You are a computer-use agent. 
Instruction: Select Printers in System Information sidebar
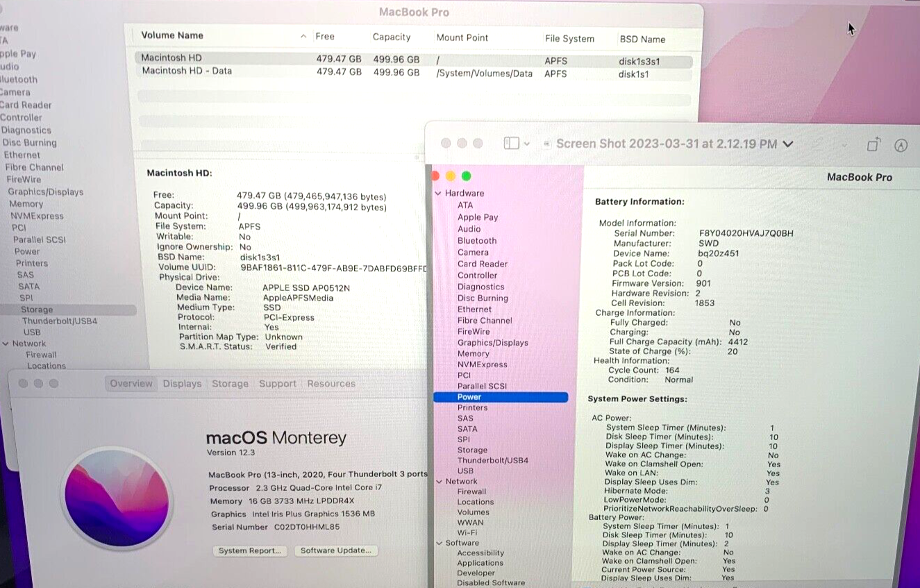click(x=32, y=263)
